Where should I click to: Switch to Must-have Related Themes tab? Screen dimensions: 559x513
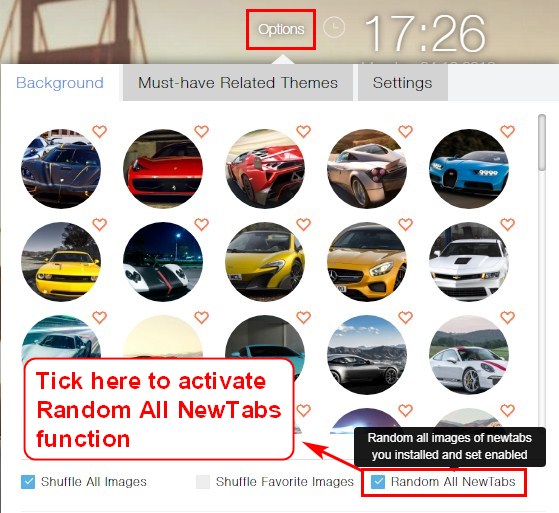(238, 83)
